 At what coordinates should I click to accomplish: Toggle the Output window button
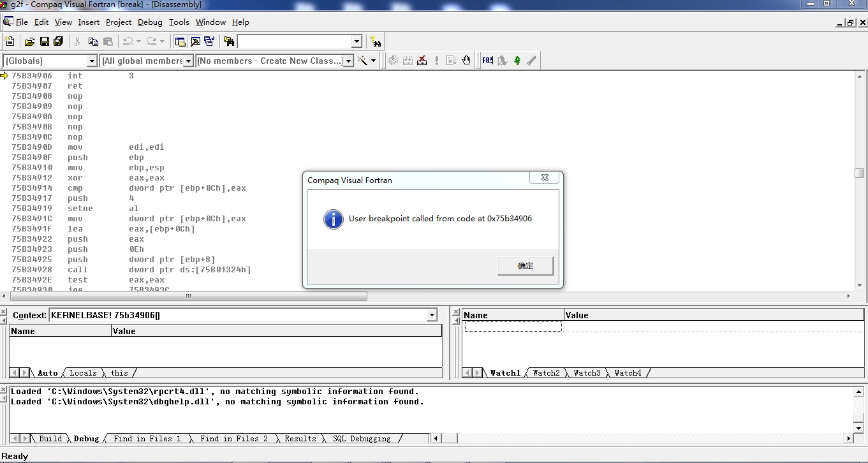tap(195, 41)
